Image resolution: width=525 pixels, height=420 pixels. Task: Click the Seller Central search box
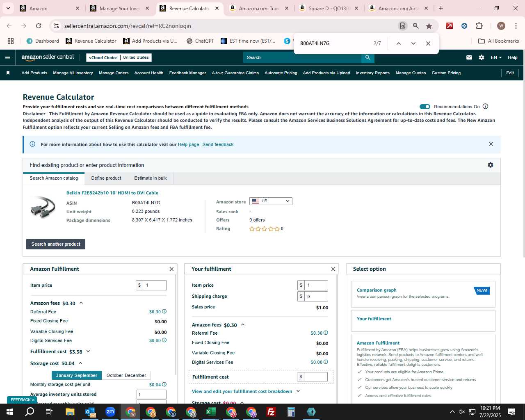point(302,57)
